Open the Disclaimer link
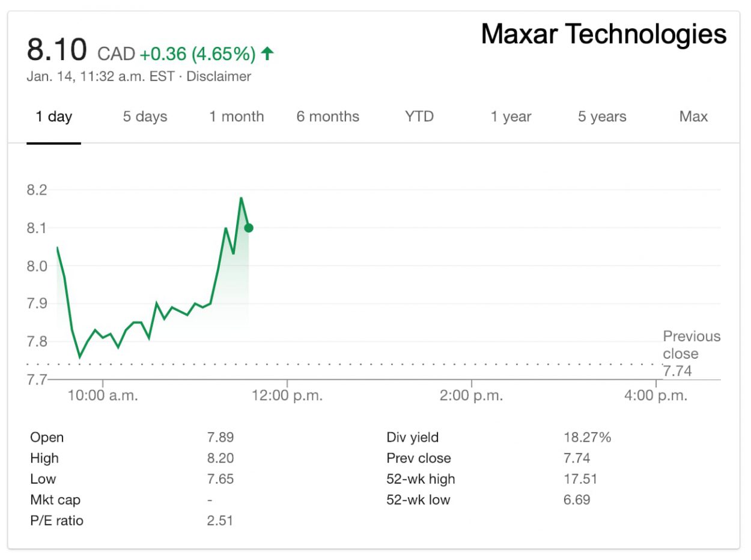751x560 pixels. pos(219,76)
